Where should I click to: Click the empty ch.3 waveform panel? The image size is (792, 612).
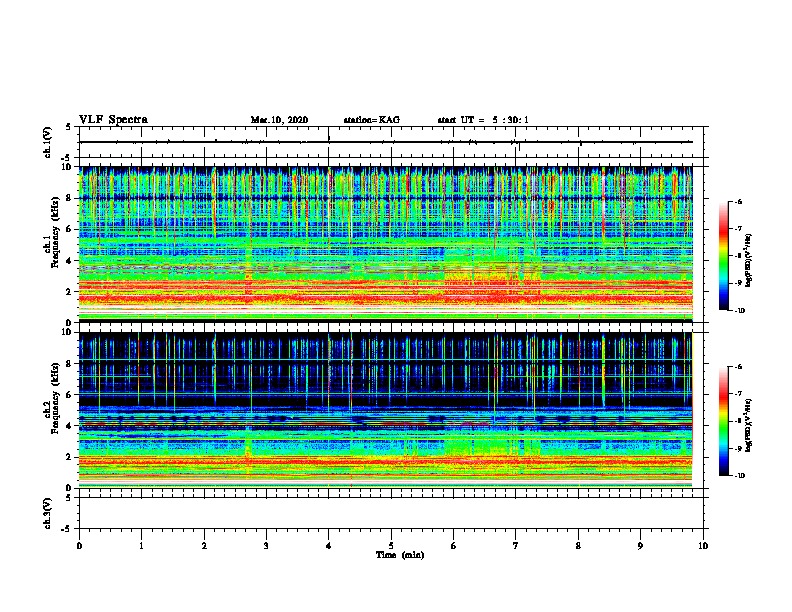click(391, 513)
